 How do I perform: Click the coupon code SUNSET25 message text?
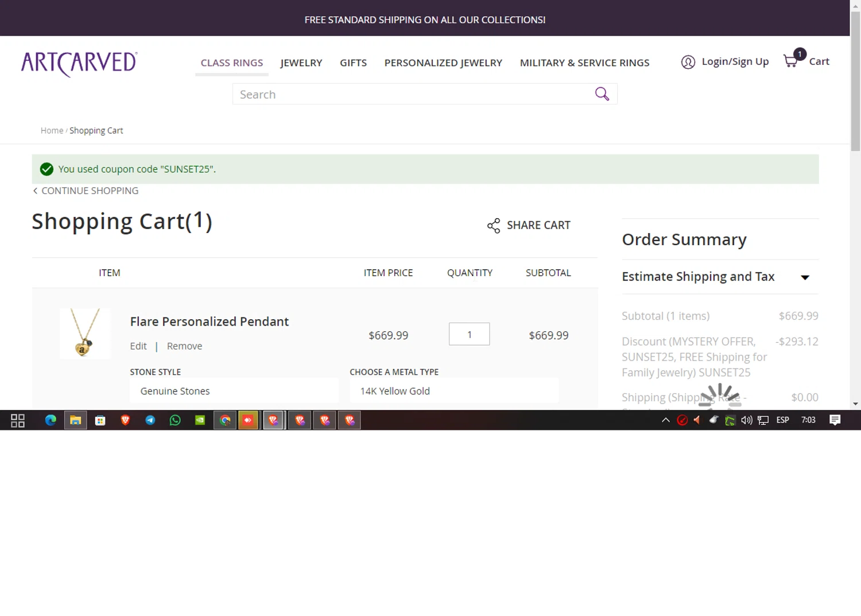(137, 169)
